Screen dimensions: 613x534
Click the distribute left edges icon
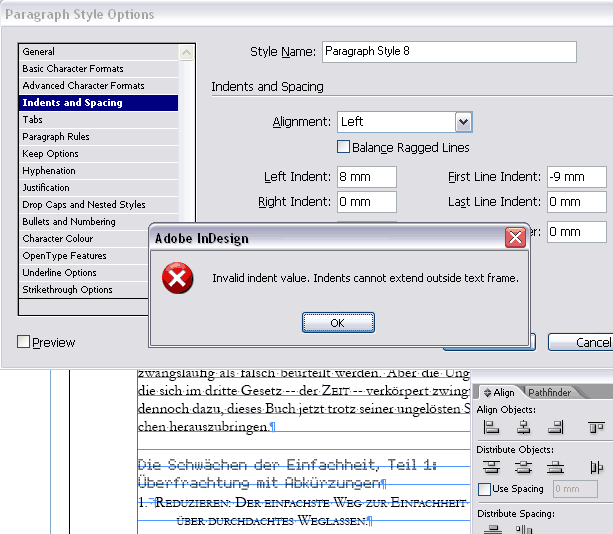[596, 467]
